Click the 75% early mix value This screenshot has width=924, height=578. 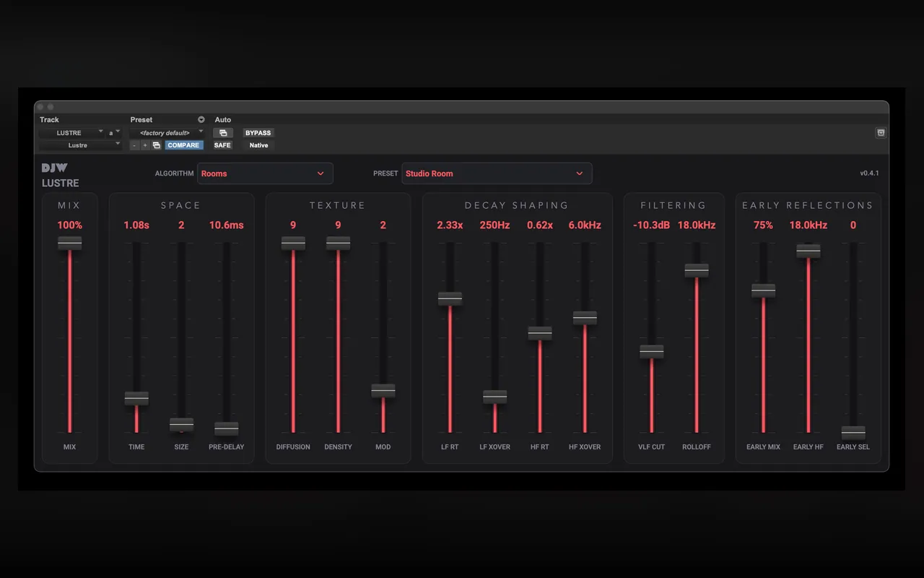click(764, 225)
